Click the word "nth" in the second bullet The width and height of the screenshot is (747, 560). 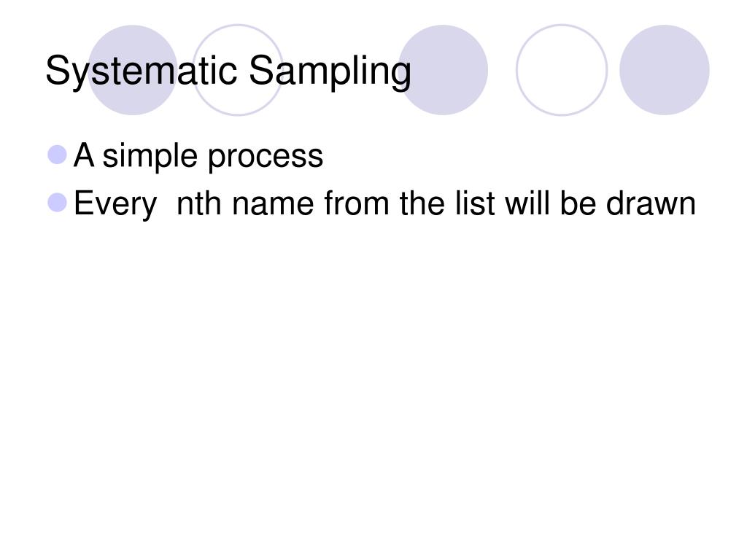198,203
